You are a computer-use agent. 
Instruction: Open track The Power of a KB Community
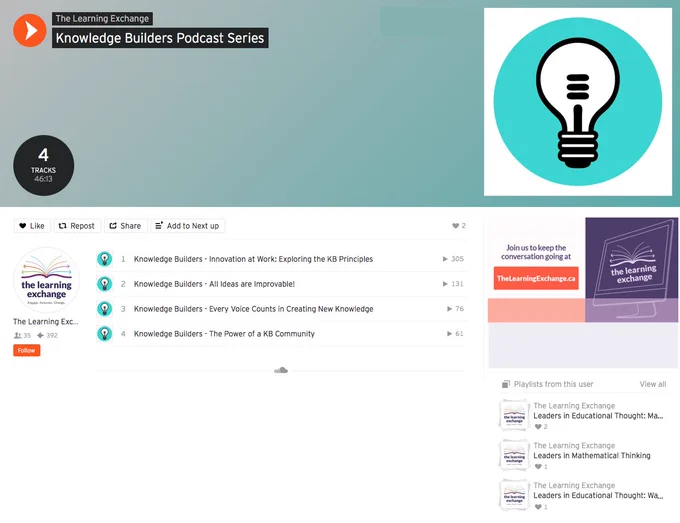coord(224,334)
